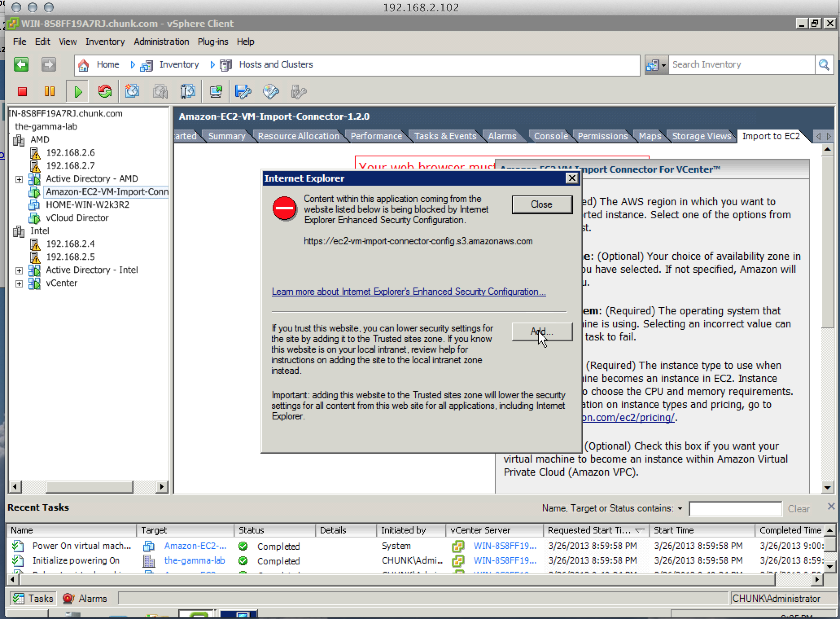Image resolution: width=840 pixels, height=619 pixels.
Task: Click the Add... button in dialog
Action: click(542, 331)
